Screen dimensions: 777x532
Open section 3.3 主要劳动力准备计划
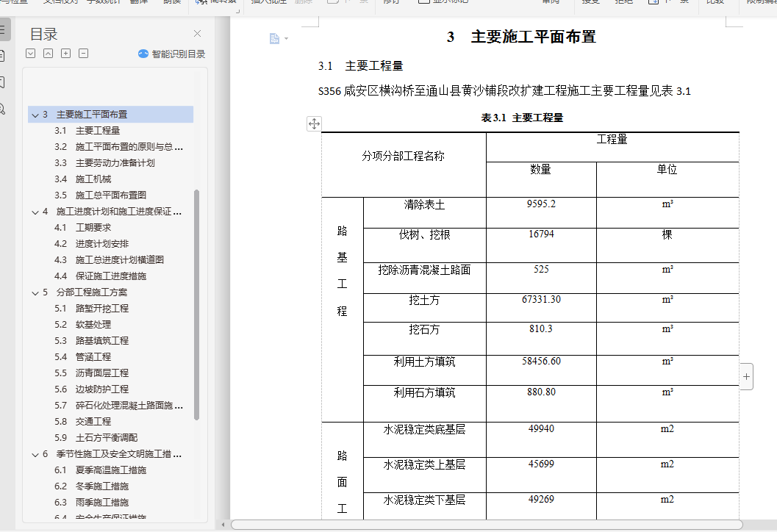click(x=104, y=163)
